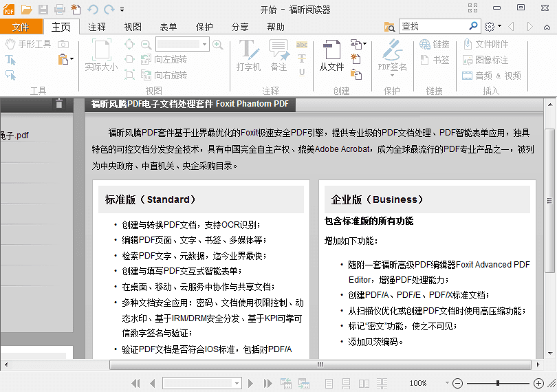Click the Bookmark (书签) button
This screenshot has height=392, width=557.
click(x=435, y=60)
